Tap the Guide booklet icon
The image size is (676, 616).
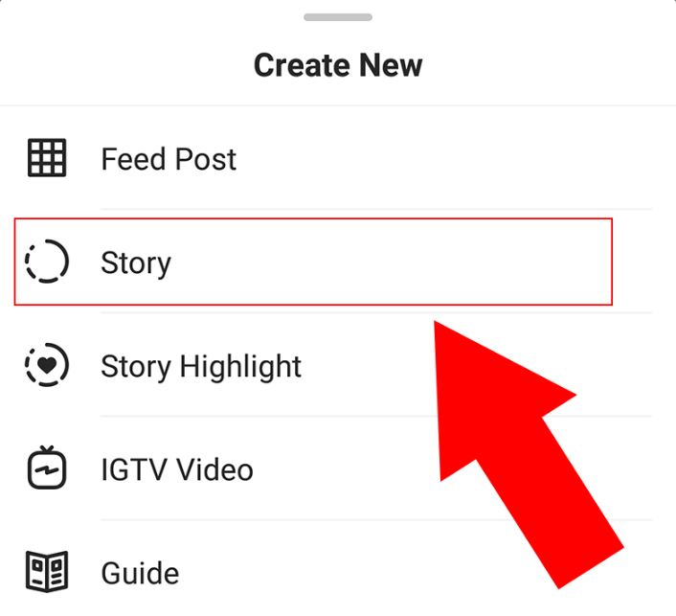pyautogui.click(x=47, y=572)
